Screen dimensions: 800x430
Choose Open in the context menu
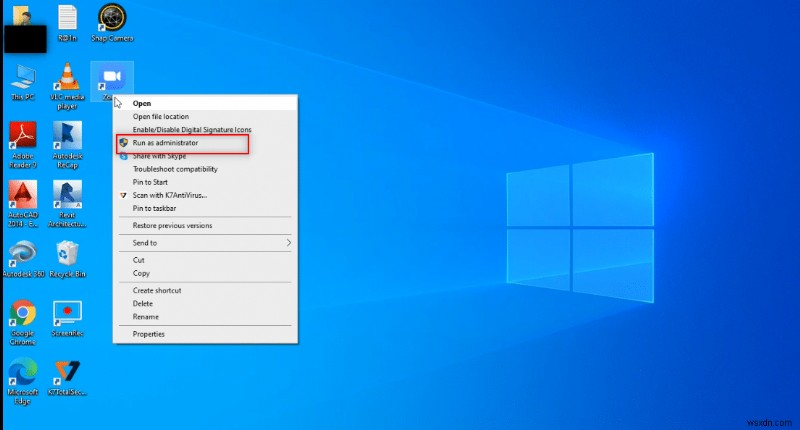(x=205, y=103)
